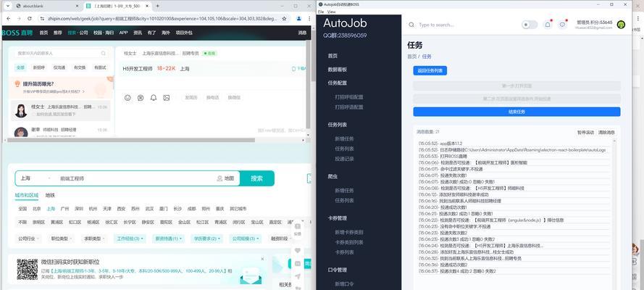This screenshot has width=644, height=290.
Task: Click the magnifier icon in contacts search box
Action: coord(104,54)
